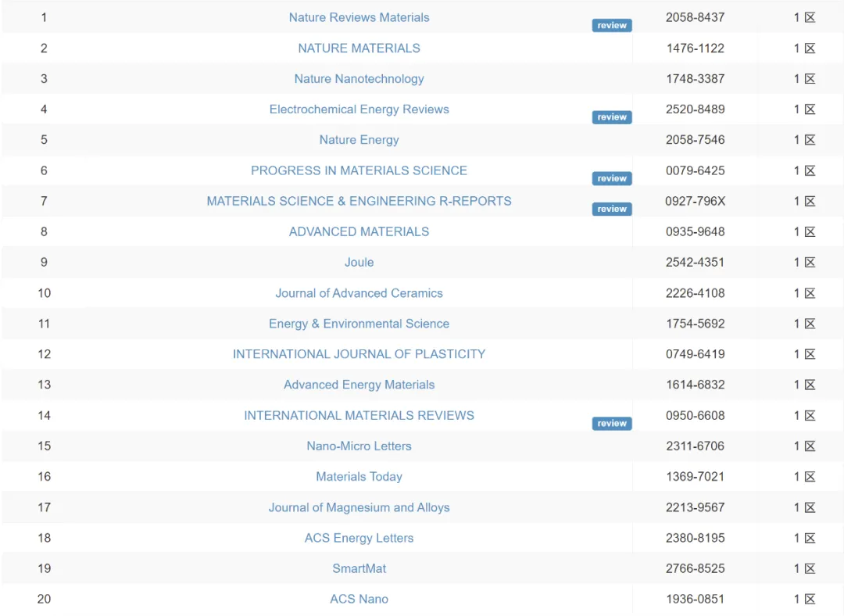Open MATERIALS SCIENCE & ENGINEERING R-REPORTS link
The height and width of the screenshot is (616, 844).
click(x=359, y=201)
